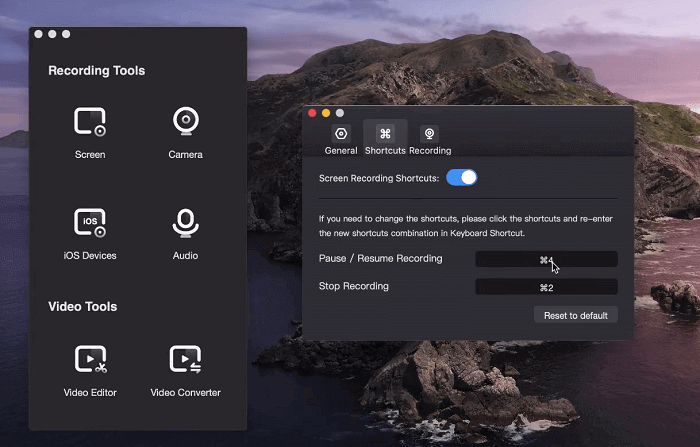Open the Video Editor tool

coord(90,371)
